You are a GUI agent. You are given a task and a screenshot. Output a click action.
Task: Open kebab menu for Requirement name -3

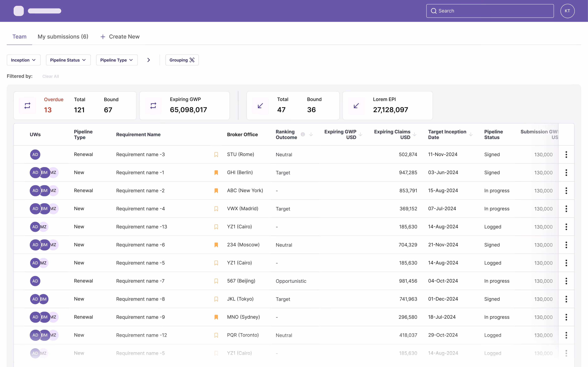pos(566,155)
